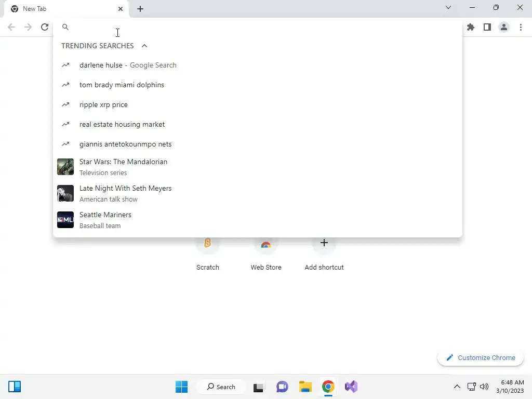532x399 pixels.
Task: Close the New Tab tab
Action: [x=121, y=9]
